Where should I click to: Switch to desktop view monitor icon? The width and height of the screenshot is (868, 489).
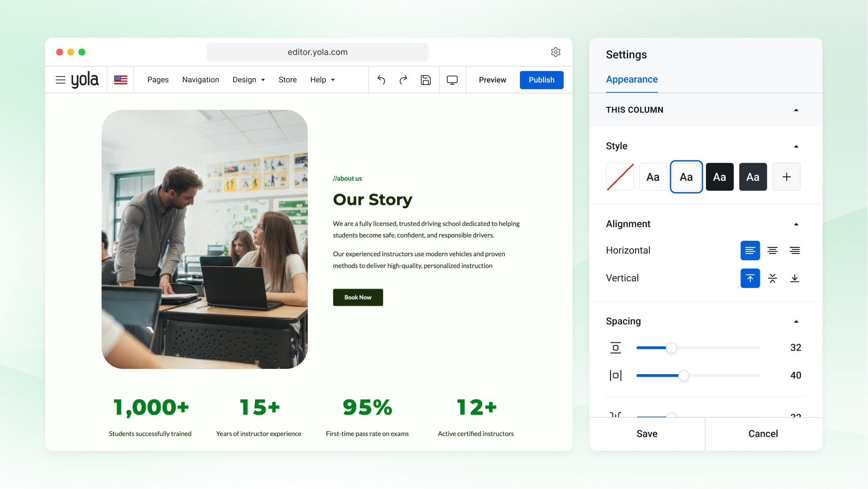coord(452,80)
